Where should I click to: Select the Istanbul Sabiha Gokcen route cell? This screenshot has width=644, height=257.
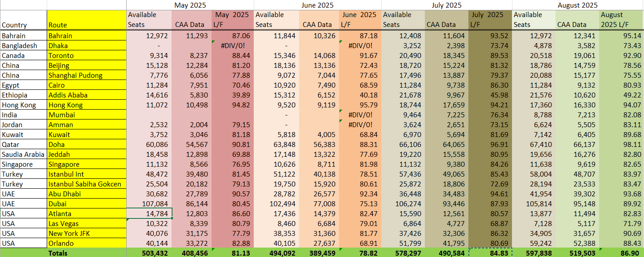87,184
